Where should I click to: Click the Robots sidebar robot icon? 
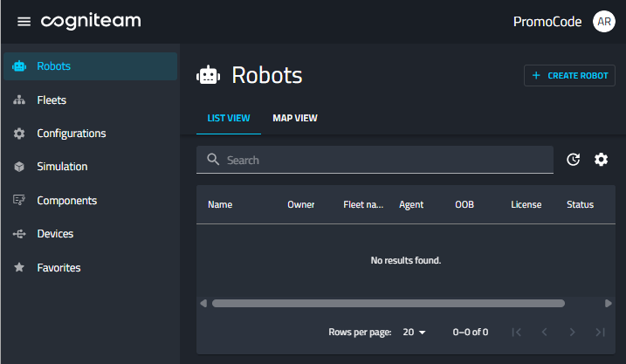(19, 66)
